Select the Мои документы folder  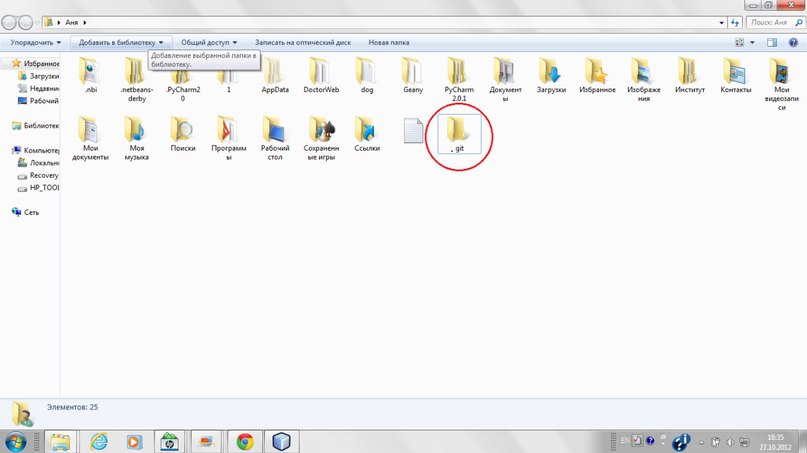point(91,138)
